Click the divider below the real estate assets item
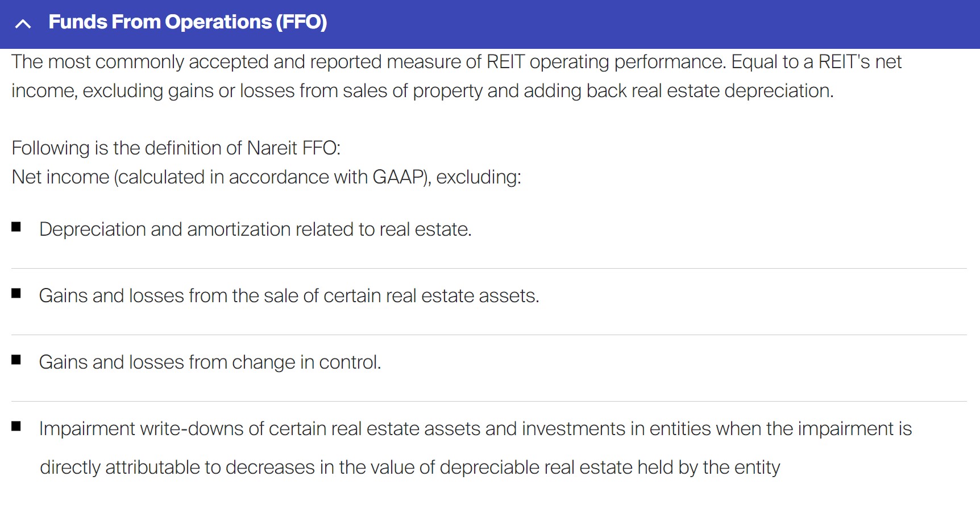Screen dimensions: 980x526 coord(489,335)
